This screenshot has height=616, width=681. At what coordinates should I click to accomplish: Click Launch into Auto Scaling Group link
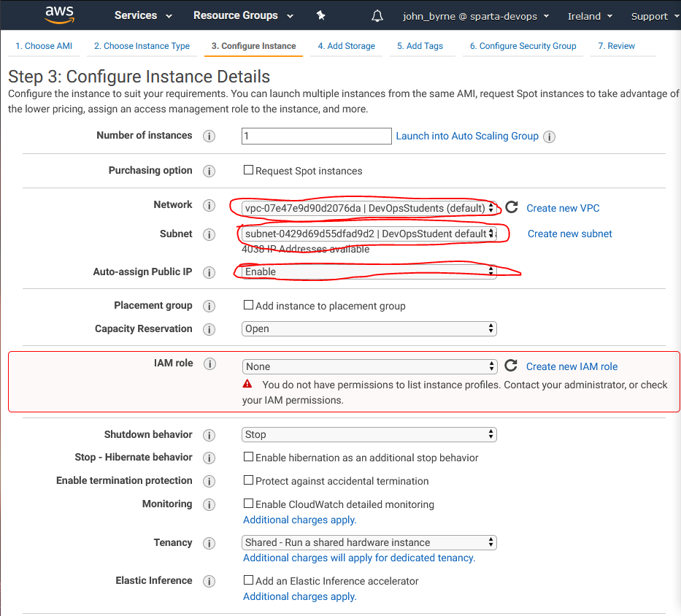click(467, 136)
